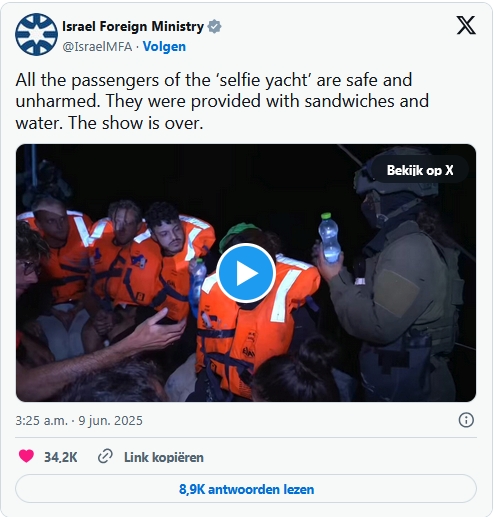Open the Israel Foreign Ministry profile avatar
494x517 pixels.
(x=36, y=34)
